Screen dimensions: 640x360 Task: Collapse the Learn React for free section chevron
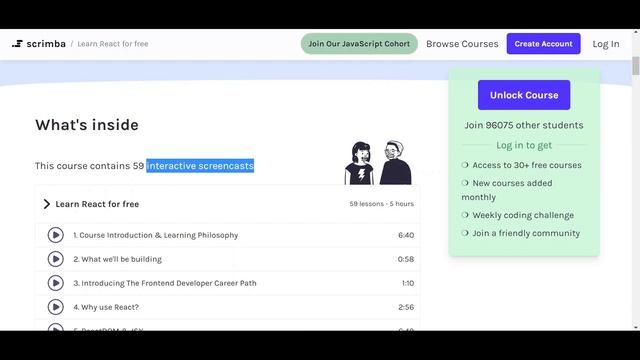click(47, 204)
